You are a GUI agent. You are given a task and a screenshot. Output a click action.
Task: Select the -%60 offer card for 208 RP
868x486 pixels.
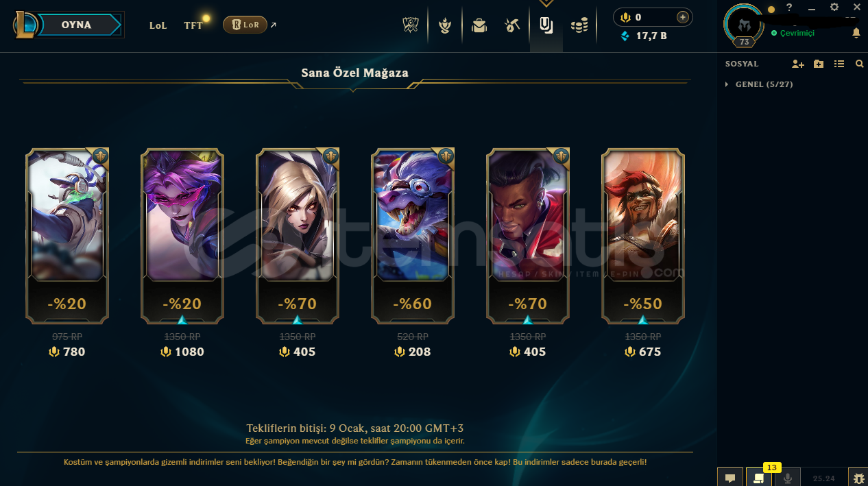pos(413,236)
